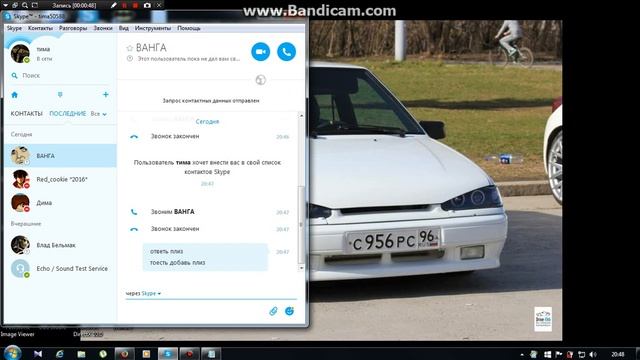Open the Skype menu
The height and width of the screenshot is (360, 640).
[x=14, y=28]
